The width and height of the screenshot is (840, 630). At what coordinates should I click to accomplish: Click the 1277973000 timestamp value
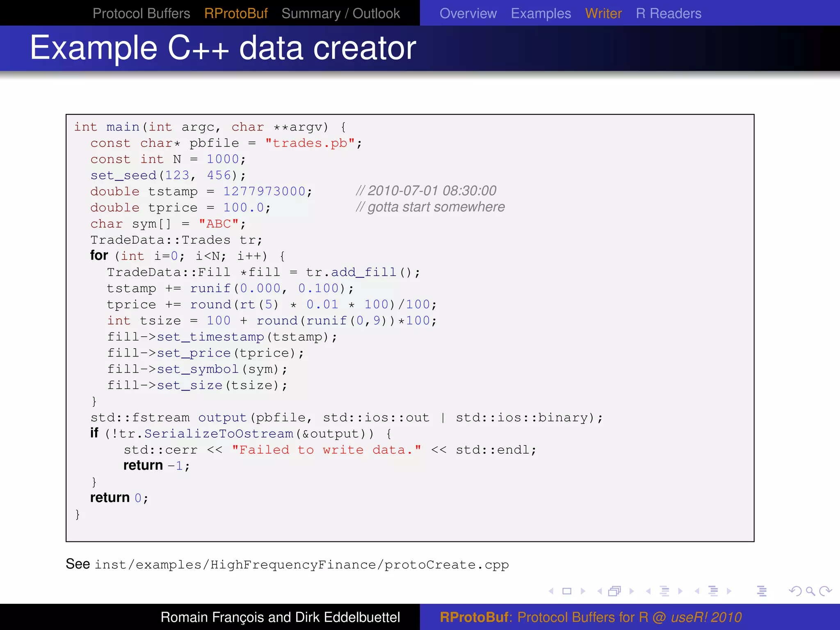click(264, 192)
